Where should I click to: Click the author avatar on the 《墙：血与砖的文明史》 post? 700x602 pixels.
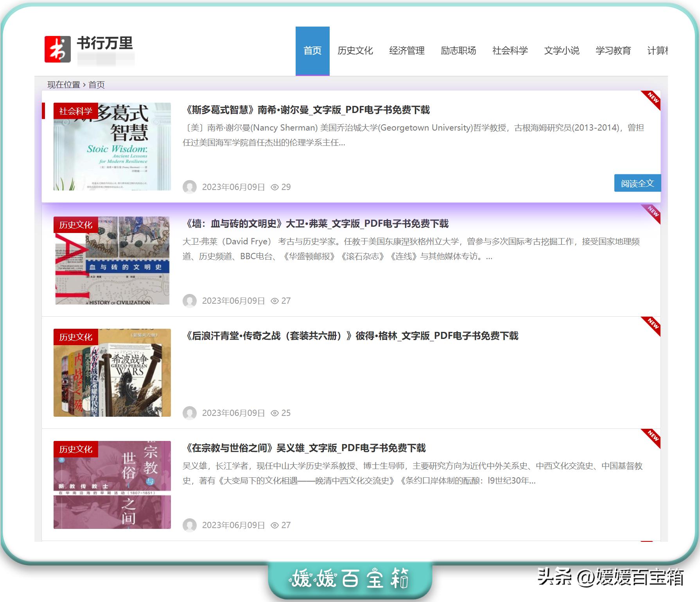190,301
